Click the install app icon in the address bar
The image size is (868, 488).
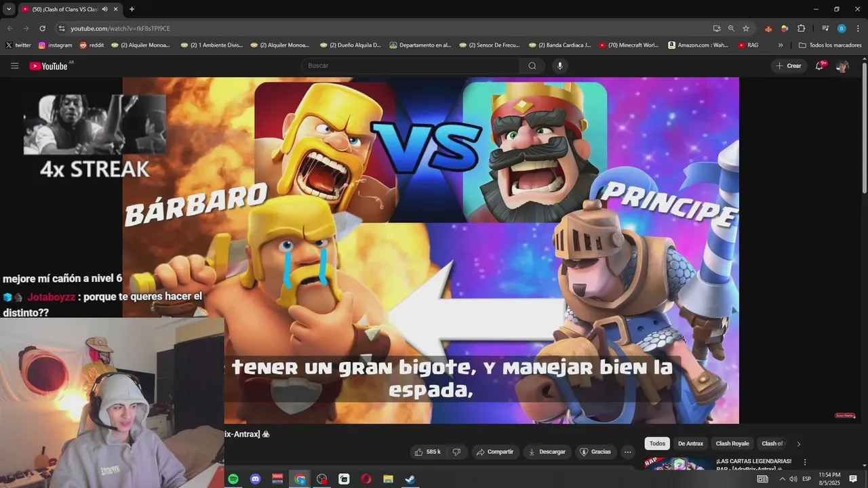pos(717,28)
